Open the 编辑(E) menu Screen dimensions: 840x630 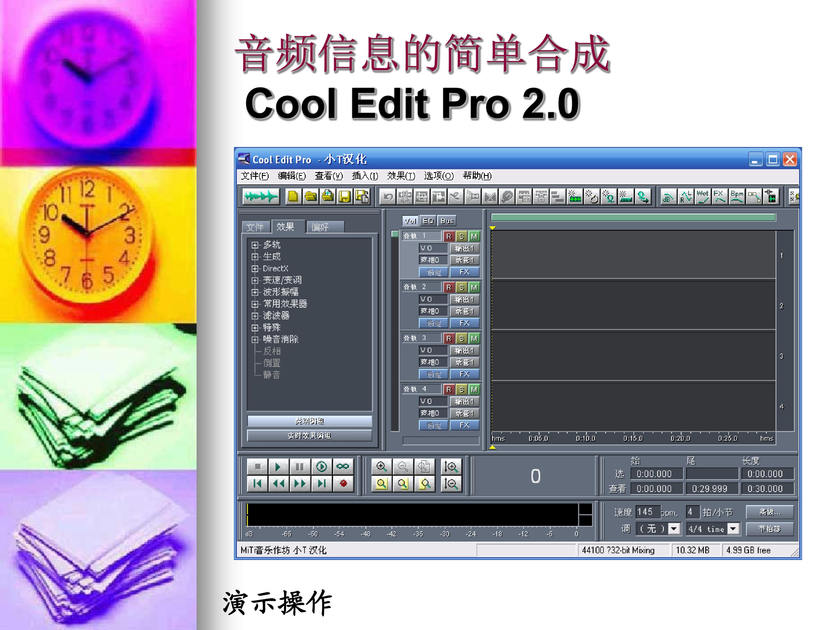tap(292, 176)
